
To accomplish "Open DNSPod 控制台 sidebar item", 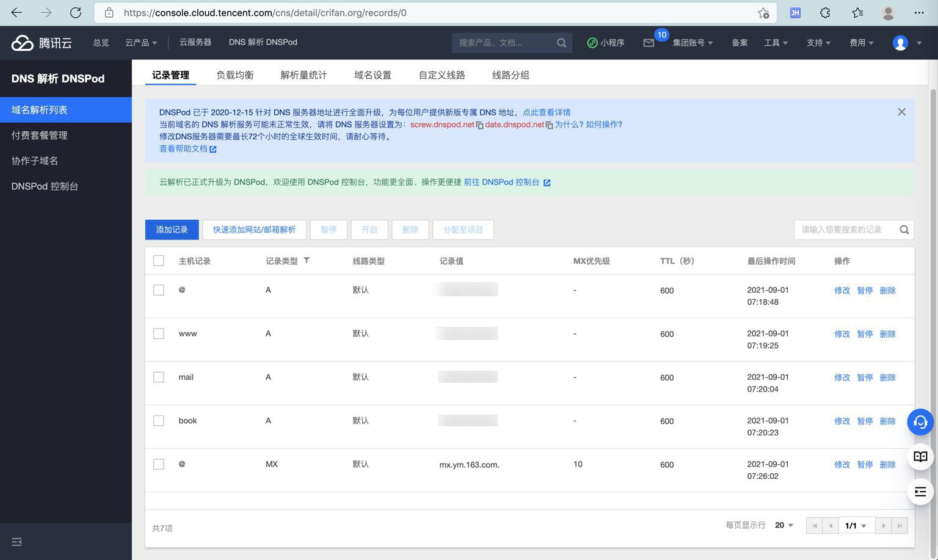I will pos(66,186).
